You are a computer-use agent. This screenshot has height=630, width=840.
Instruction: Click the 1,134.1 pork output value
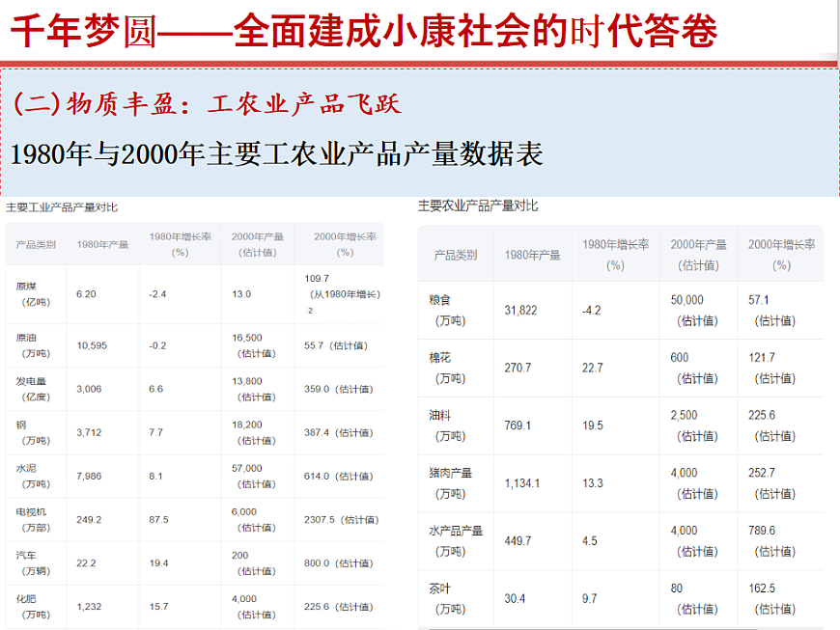522,483
